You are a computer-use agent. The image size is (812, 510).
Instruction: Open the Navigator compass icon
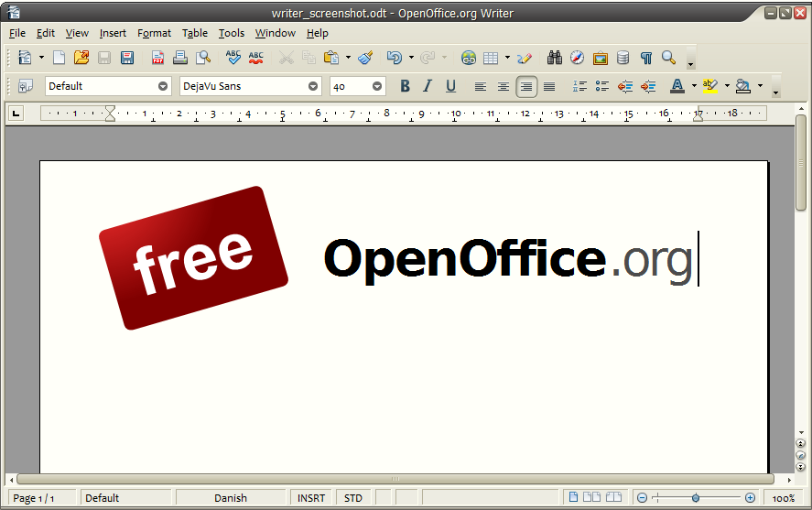coord(577,58)
